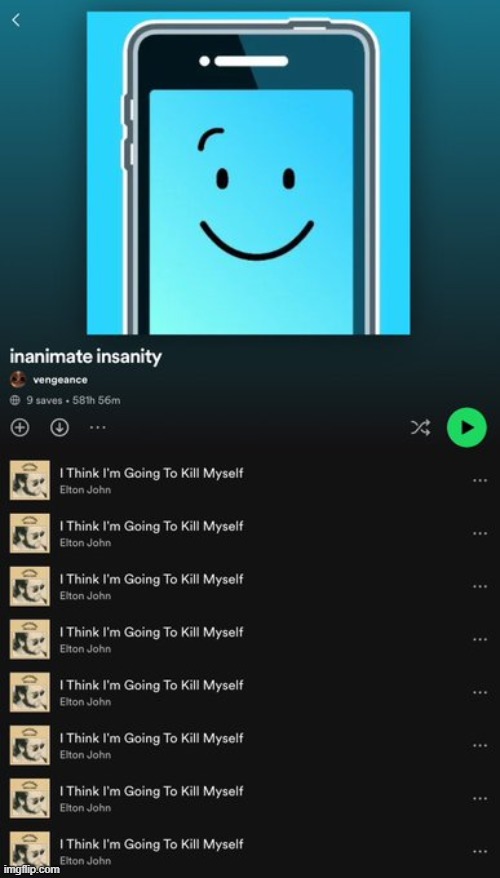Image resolution: width=500 pixels, height=878 pixels.
Task: Add playlist to library with plus icon
Action: click(19, 428)
